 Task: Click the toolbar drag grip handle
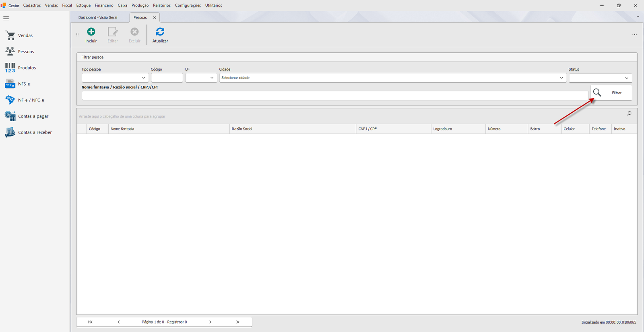tap(77, 35)
